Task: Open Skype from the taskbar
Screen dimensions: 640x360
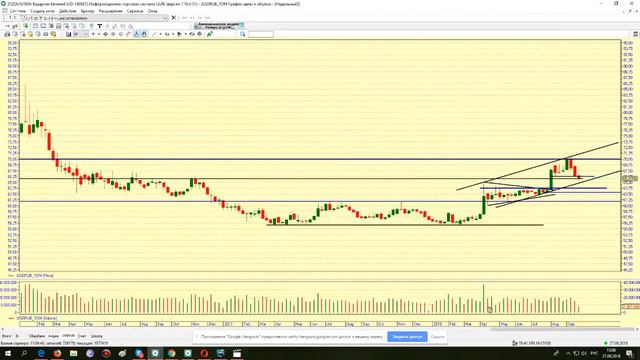Action: tap(139, 353)
